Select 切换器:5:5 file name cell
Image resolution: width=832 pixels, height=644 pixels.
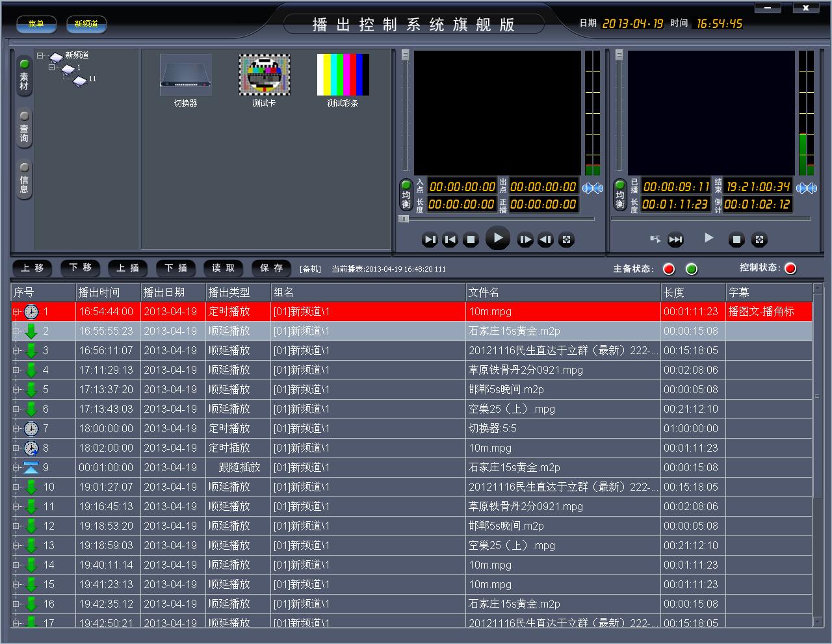(563, 429)
